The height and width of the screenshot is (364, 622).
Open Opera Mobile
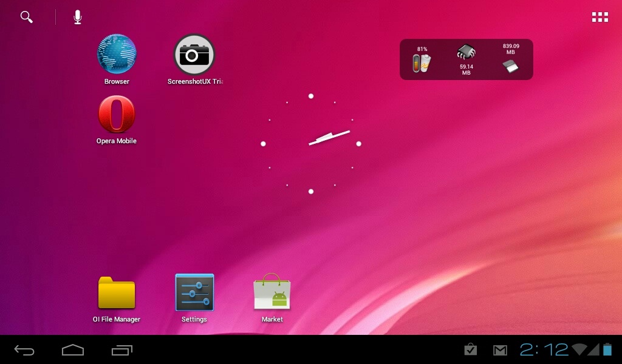pyautogui.click(x=117, y=114)
